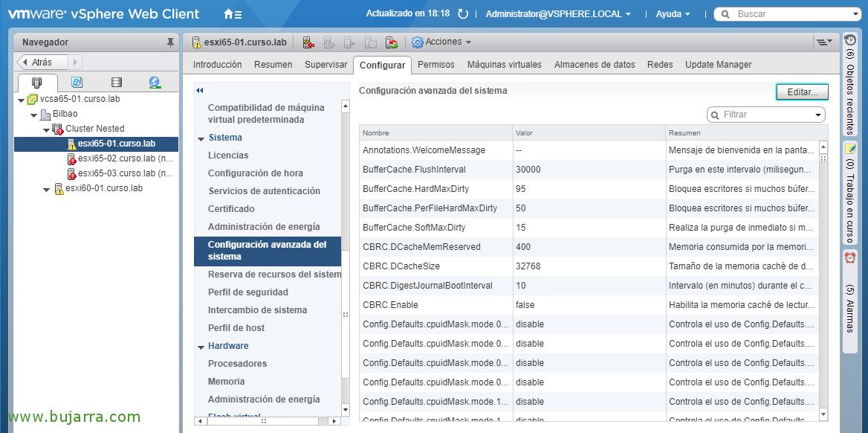868x433 pixels.
Task: Collapse the Hardware section
Action: coord(201,347)
